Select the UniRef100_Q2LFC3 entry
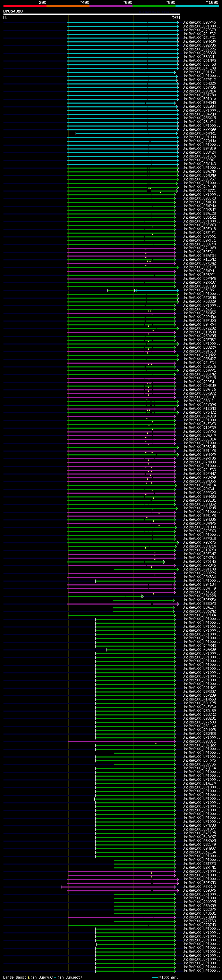 tap(199, 470)
